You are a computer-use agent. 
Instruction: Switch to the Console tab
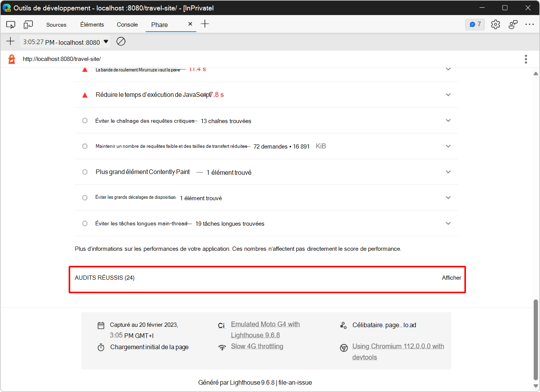coord(127,25)
